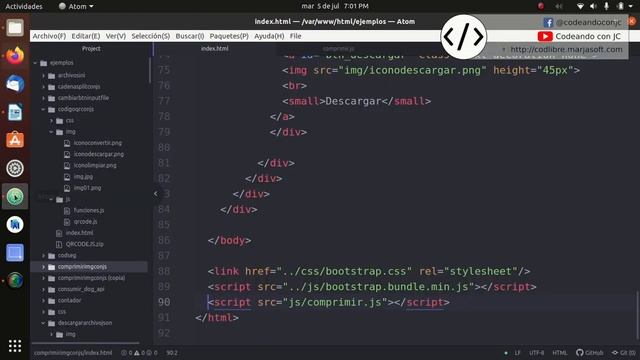Screen dimensions: 640x360
Task: Switch to the comprimir.js editor tab
Action: click(338, 49)
